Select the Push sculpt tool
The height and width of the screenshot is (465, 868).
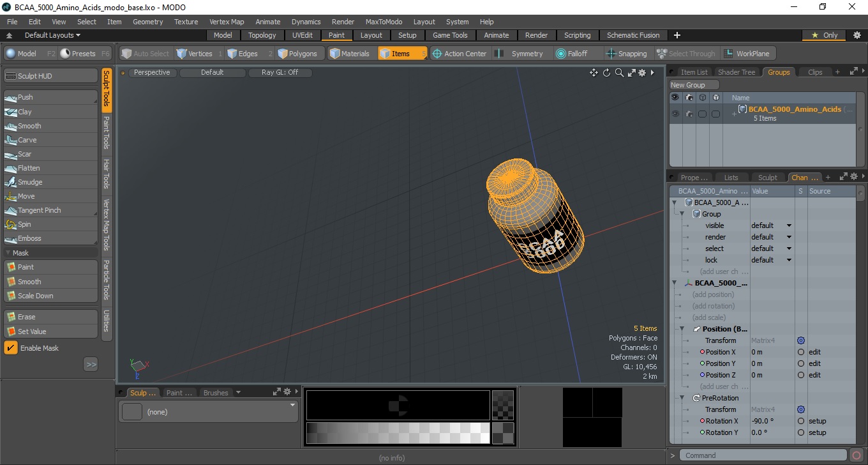pyautogui.click(x=51, y=97)
